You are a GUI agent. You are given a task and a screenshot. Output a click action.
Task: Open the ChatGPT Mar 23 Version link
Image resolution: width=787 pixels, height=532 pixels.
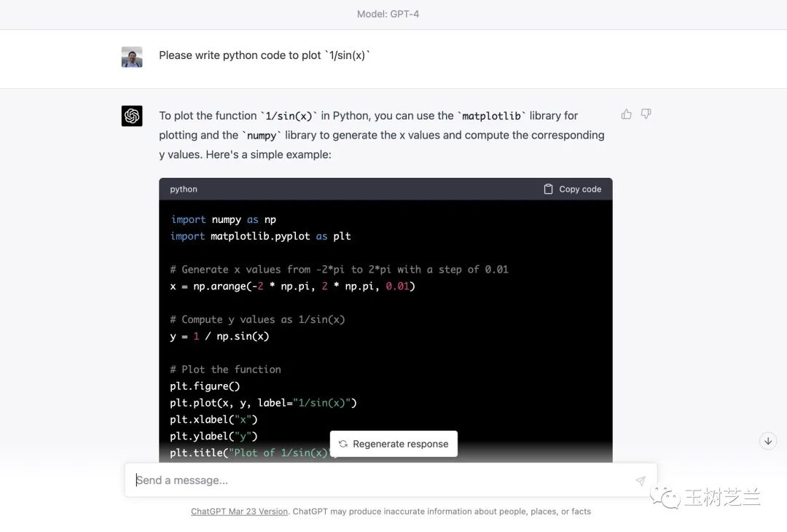click(x=239, y=512)
